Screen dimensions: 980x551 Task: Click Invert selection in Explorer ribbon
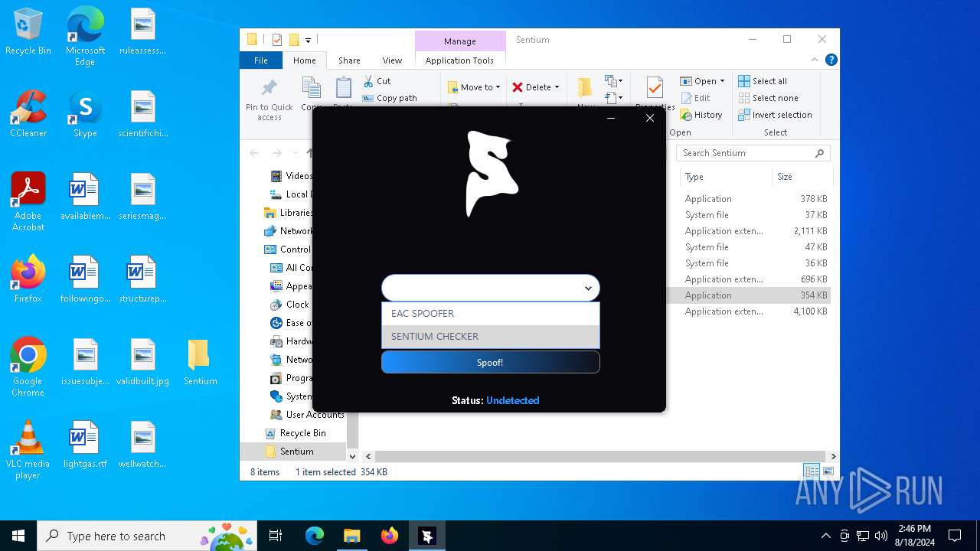pos(775,115)
